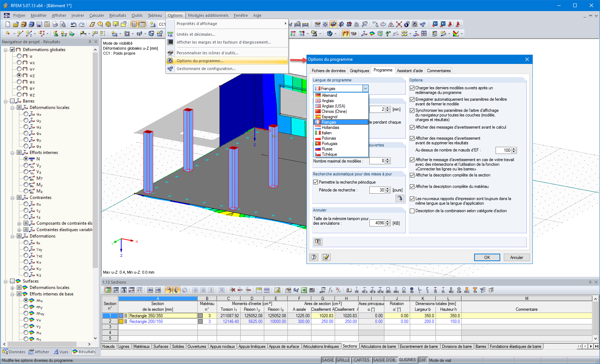Collapse the 'Efforts internes' tree node
600x364 pixels.
pos(13,153)
